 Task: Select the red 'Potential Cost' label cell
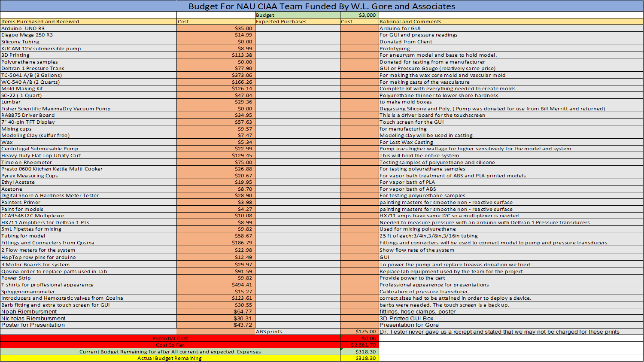pos(170,338)
